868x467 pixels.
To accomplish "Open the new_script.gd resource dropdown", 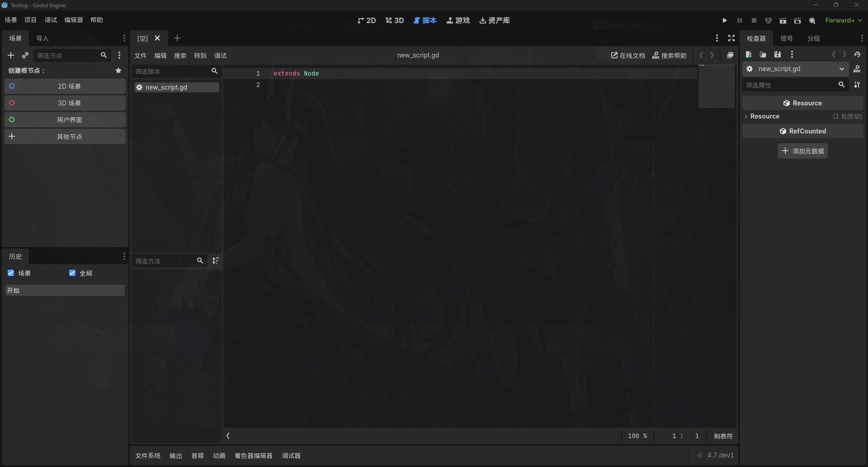I will click(x=796, y=69).
